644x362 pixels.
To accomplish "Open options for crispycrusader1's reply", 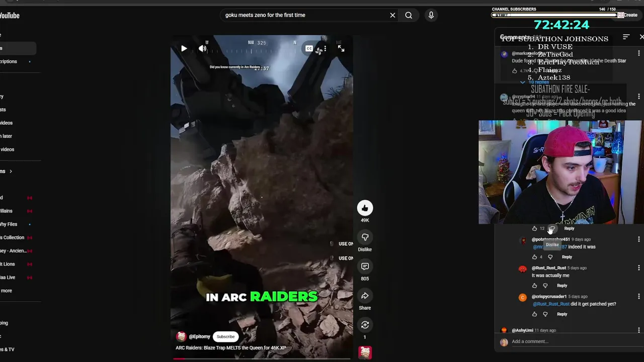I will pos(639,297).
